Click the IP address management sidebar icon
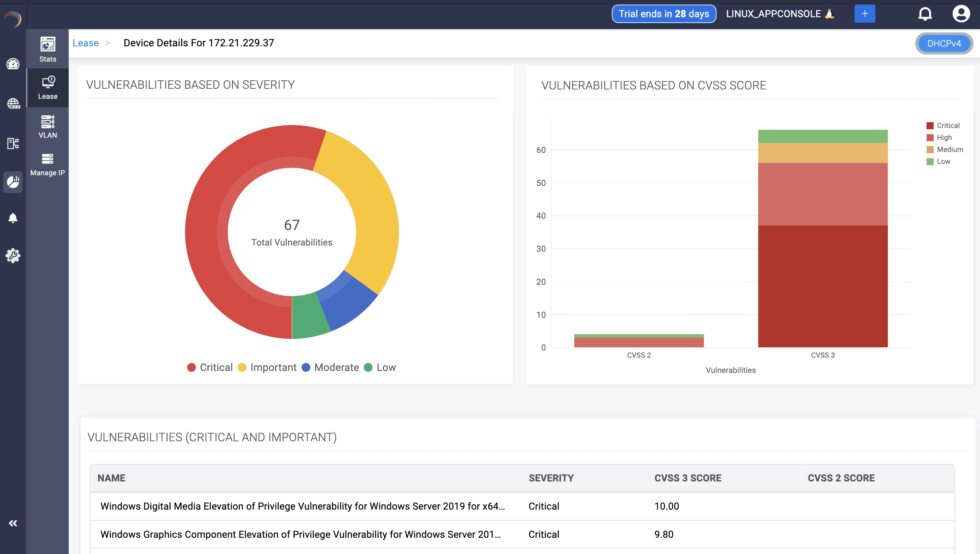This screenshot has height=554, width=980. (x=13, y=144)
